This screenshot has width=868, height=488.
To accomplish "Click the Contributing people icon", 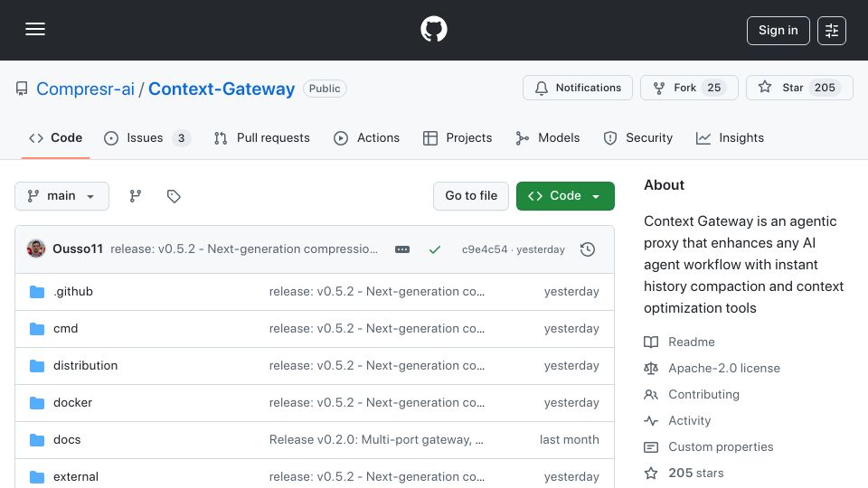I will pos(651,395).
